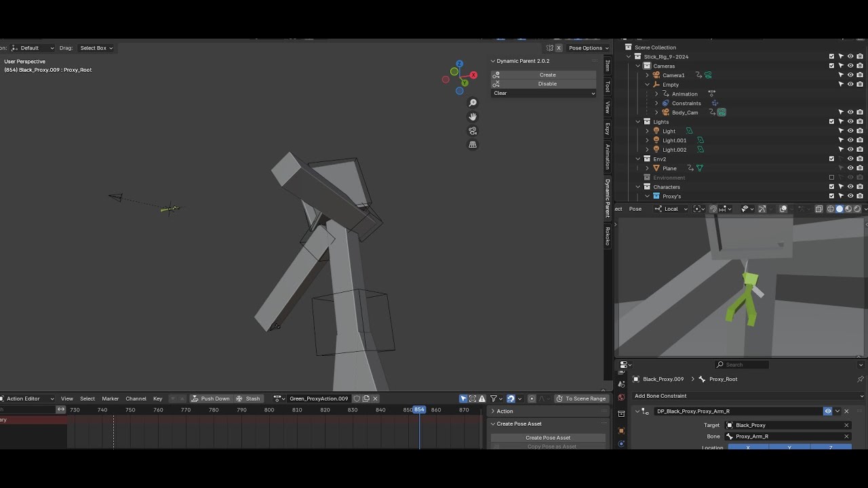This screenshot has height=488, width=868.
Task: Click the pose mirror butterfly icon
Action: 550,48
